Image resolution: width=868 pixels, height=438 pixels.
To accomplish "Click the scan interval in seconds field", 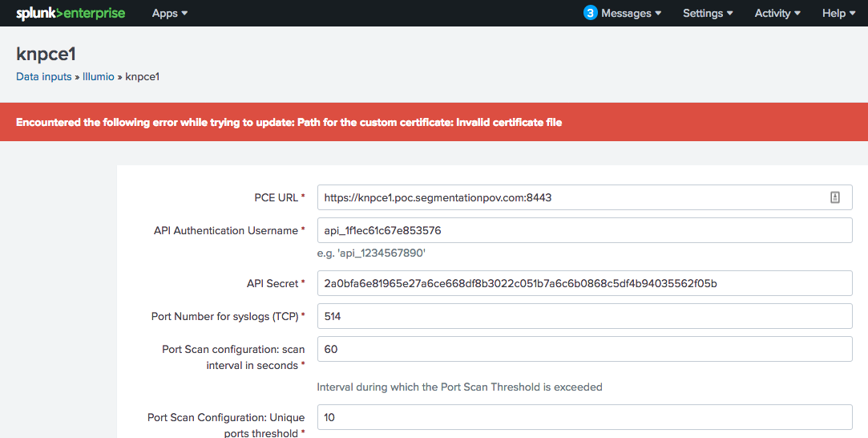I will click(584, 349).
